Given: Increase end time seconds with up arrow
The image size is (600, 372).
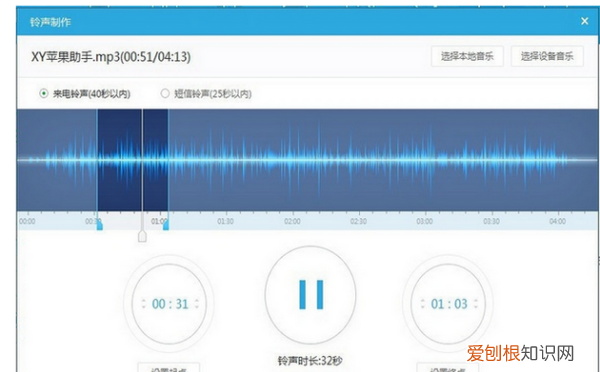Looking at the screenshot, I should pos(476,300).
